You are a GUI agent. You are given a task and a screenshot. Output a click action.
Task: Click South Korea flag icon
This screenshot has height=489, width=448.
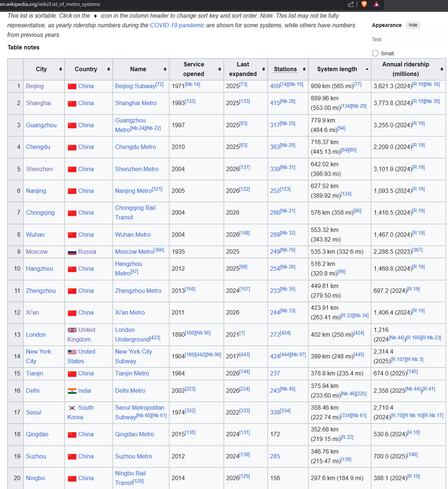[72, 408]
